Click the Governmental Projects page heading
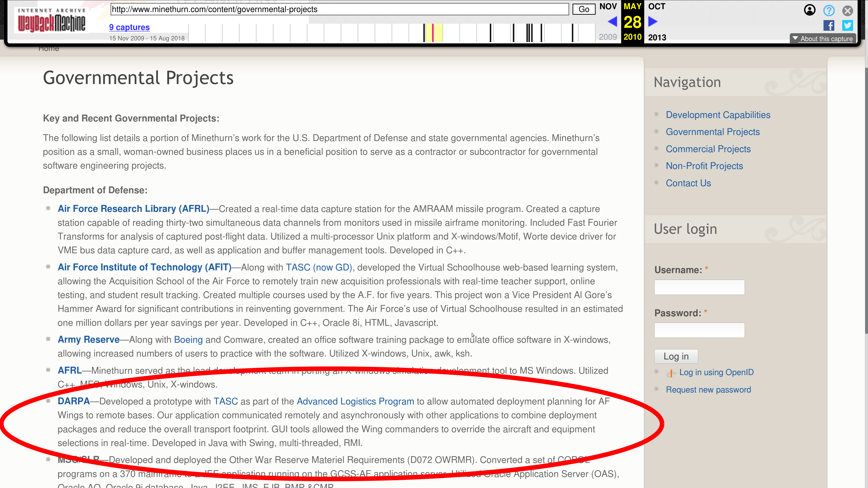 [138, 78]
